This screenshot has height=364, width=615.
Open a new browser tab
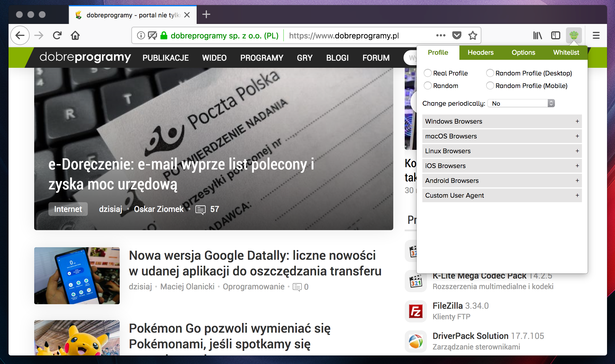tap(206, 14)
